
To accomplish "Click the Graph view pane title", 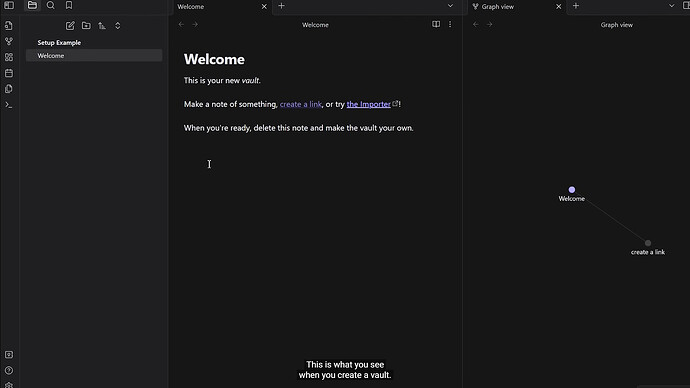I will pyautogui.click(x=617, y=25).
